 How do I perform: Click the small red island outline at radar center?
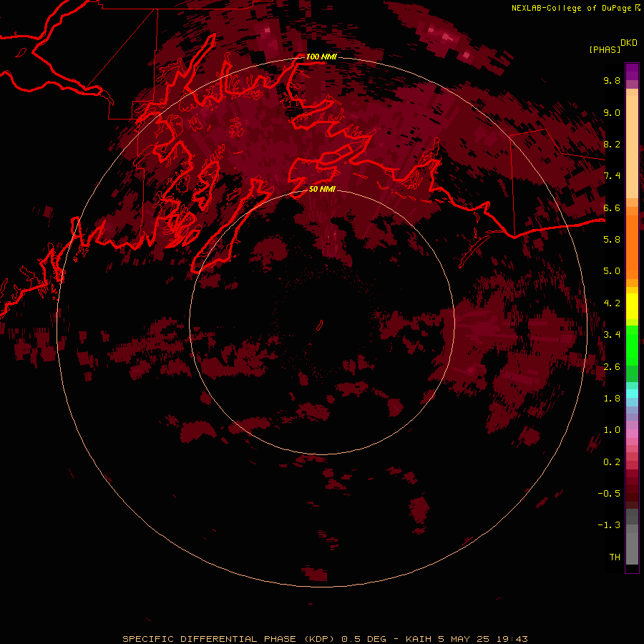coord(319,326)
